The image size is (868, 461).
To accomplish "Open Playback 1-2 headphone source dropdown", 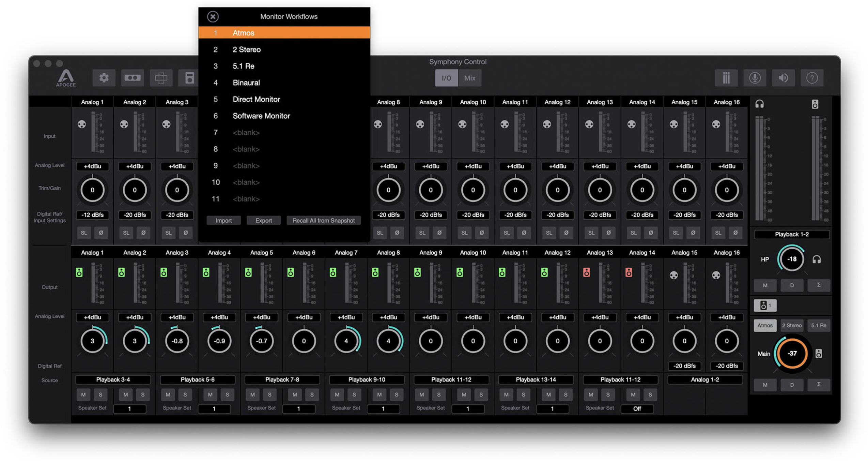I will tap(791, 234).
